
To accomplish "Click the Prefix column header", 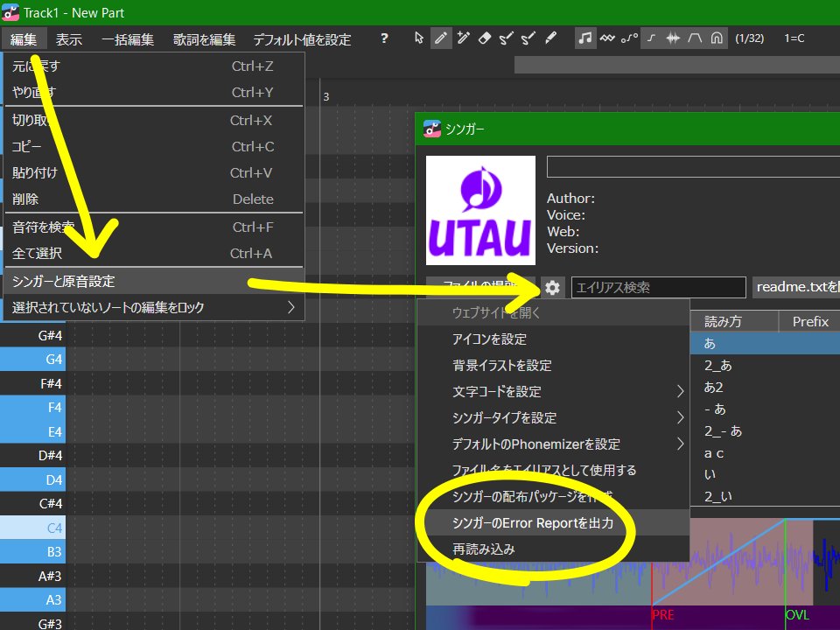I will (810, 321).
